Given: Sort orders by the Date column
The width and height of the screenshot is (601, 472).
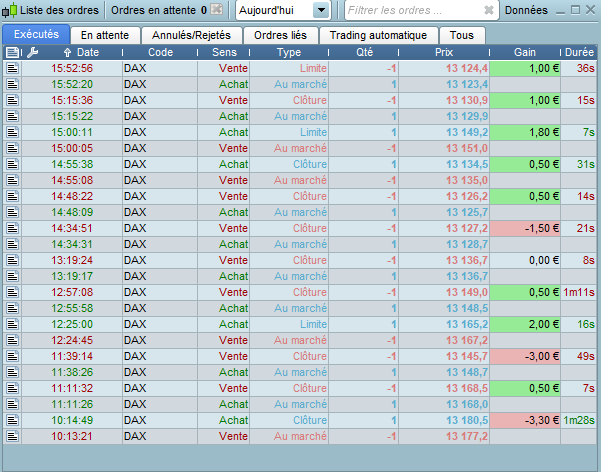Looking at the screenshot, I should pyautogui.click(x=87, y=52).
